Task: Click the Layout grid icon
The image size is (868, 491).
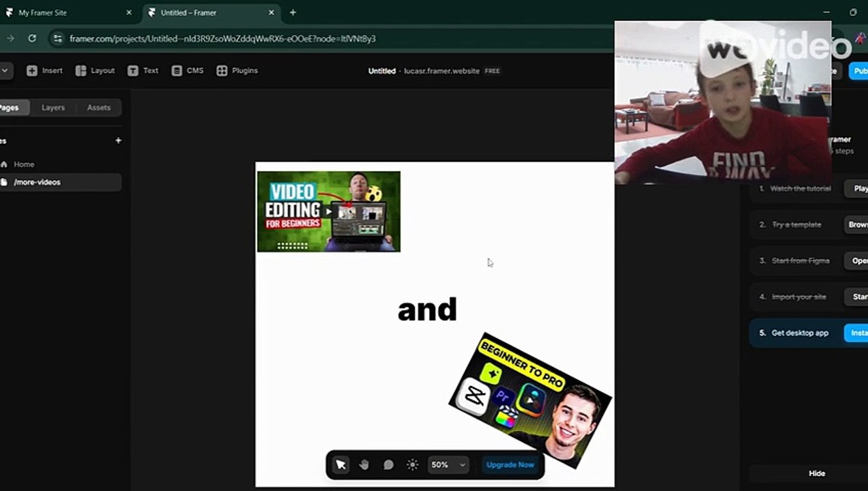Action: [x=81, y=70]
